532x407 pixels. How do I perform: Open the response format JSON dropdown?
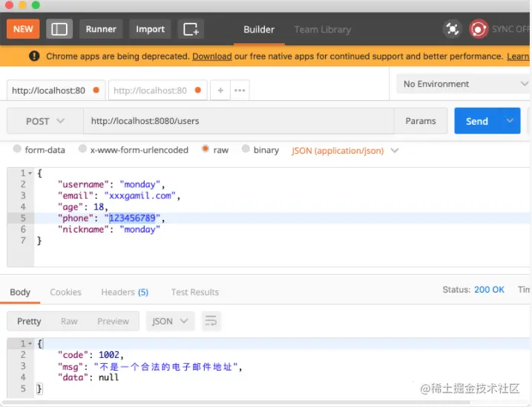tap(170, 321)
